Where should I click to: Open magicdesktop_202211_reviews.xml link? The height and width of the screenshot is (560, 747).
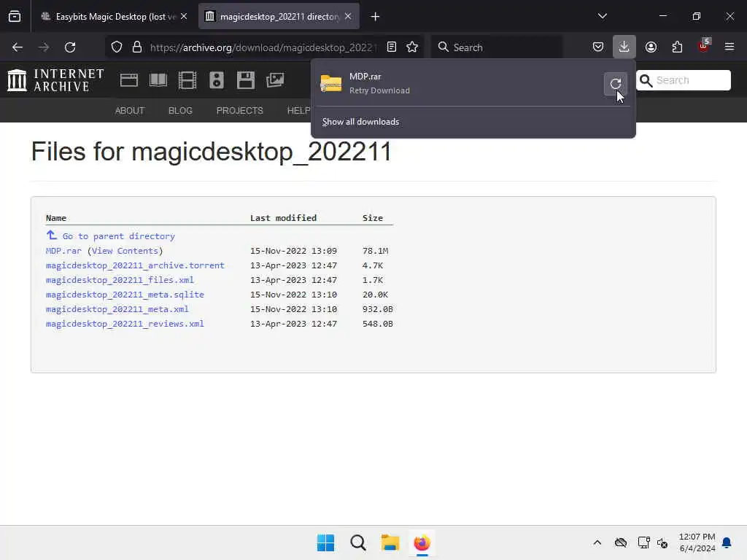point(125,324)
